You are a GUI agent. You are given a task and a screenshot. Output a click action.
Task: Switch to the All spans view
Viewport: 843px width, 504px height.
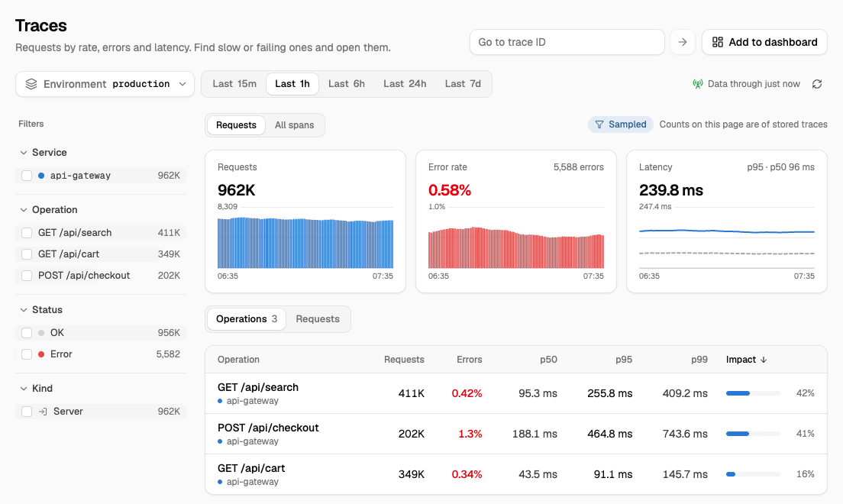pos(295,124)
